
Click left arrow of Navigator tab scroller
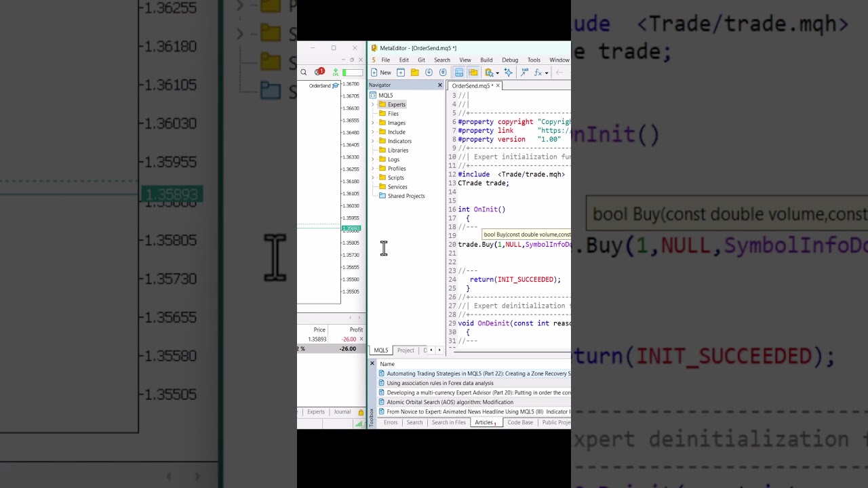431,350
